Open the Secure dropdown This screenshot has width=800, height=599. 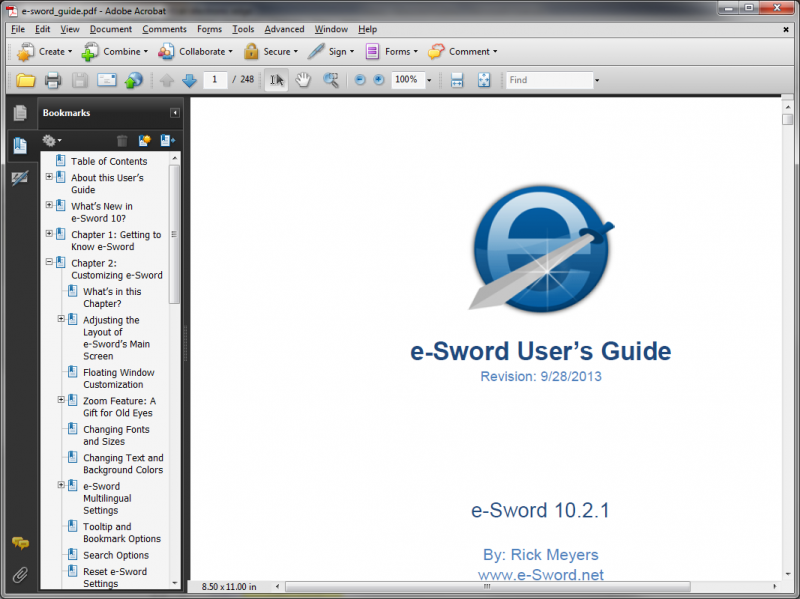(271, 52)
